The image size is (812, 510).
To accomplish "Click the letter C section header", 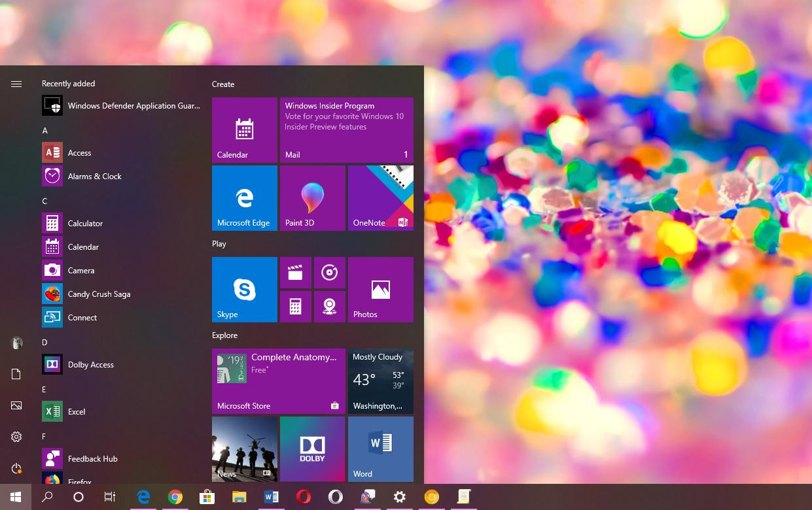I will pyautogui.click(x=44, y=201).
